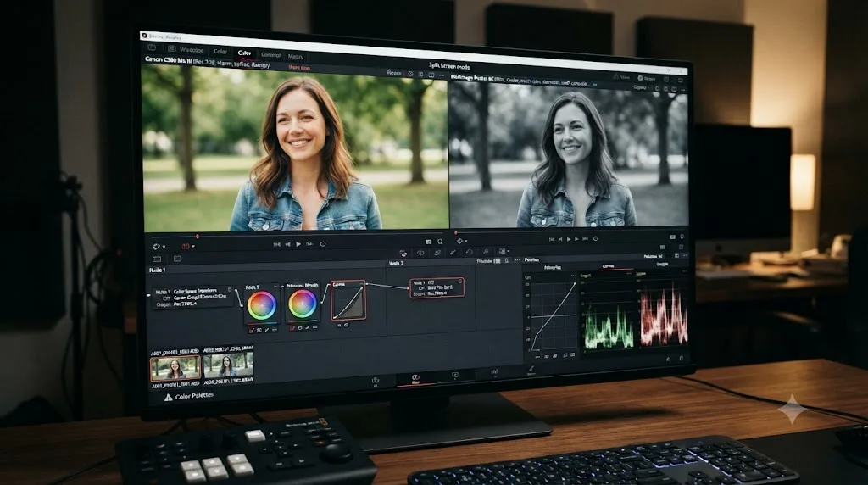Image resolution: width=868 pixels, height=485 pixels.
Task: Skip to last frame in right viewer
Action: pos(585,238)
